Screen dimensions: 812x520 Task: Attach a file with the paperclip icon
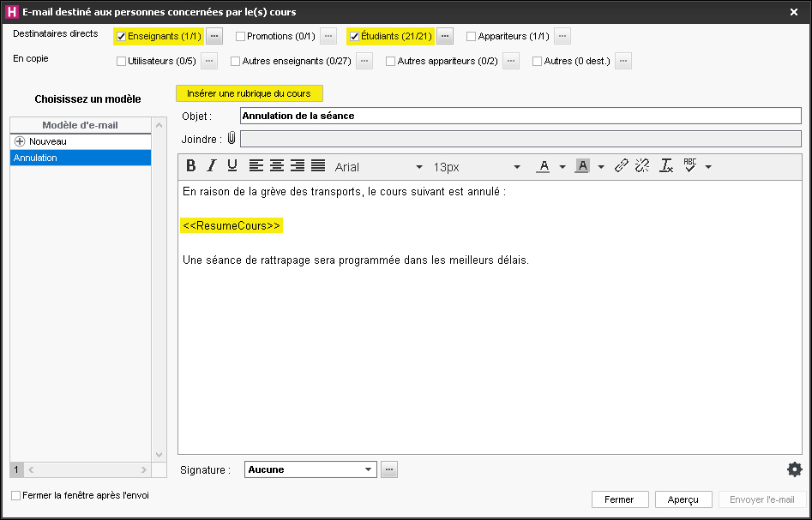click(232, 139)
